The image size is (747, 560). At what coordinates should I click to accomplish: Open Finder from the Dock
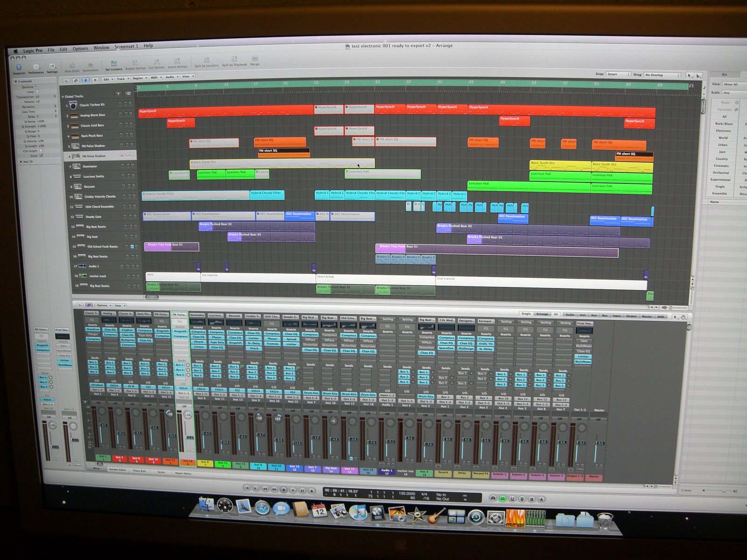[206, 505]
